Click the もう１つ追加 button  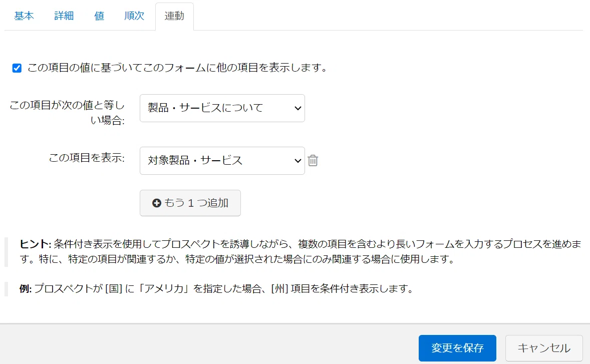[x=190, y=203]
